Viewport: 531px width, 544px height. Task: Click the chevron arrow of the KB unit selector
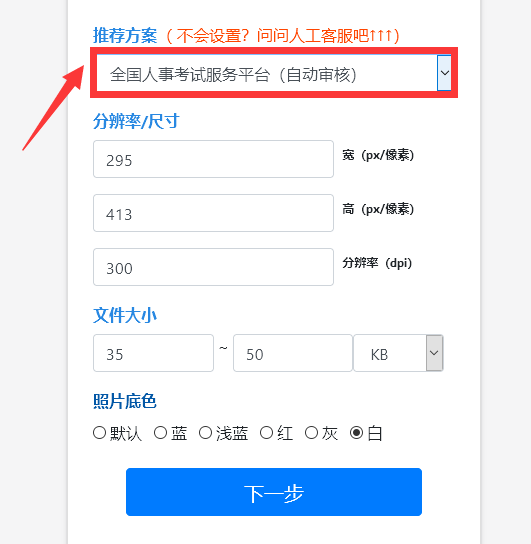click(x=434, y=353)
